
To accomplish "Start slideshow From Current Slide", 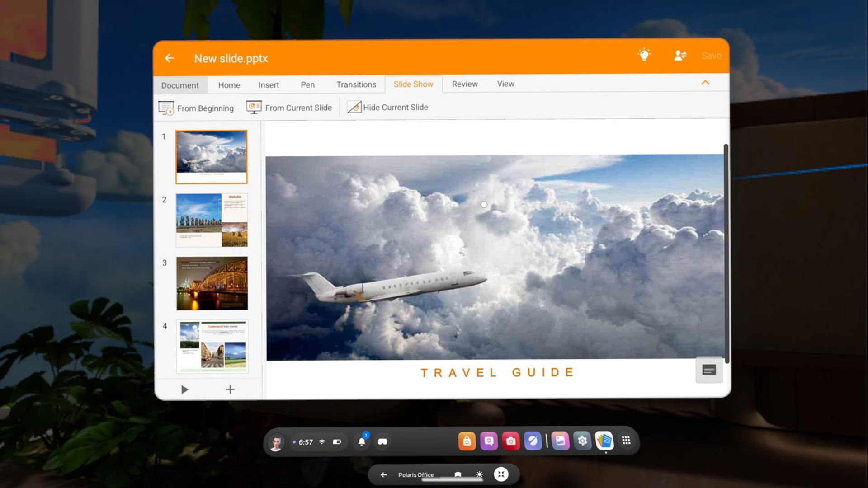I will 289,108.
